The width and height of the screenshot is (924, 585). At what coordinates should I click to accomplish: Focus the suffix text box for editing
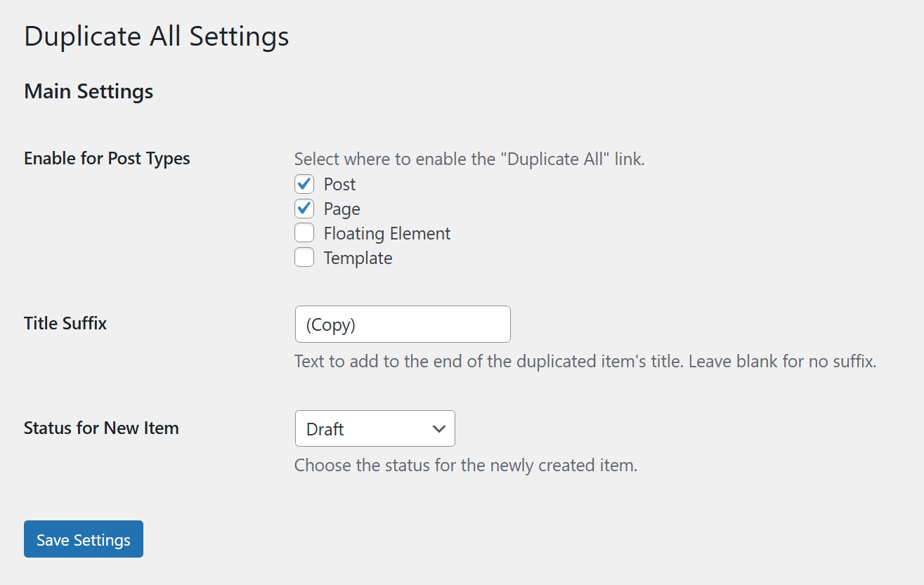coord(402,324)
